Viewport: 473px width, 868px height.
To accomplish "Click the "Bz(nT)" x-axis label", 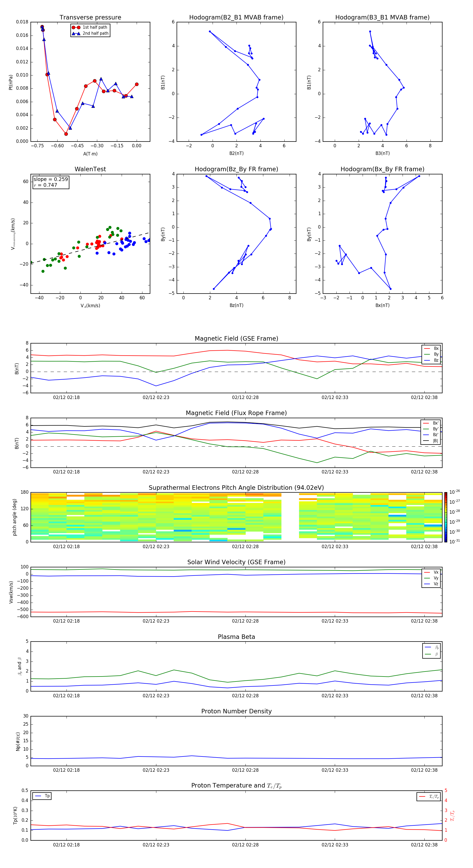I will (236, 305).
